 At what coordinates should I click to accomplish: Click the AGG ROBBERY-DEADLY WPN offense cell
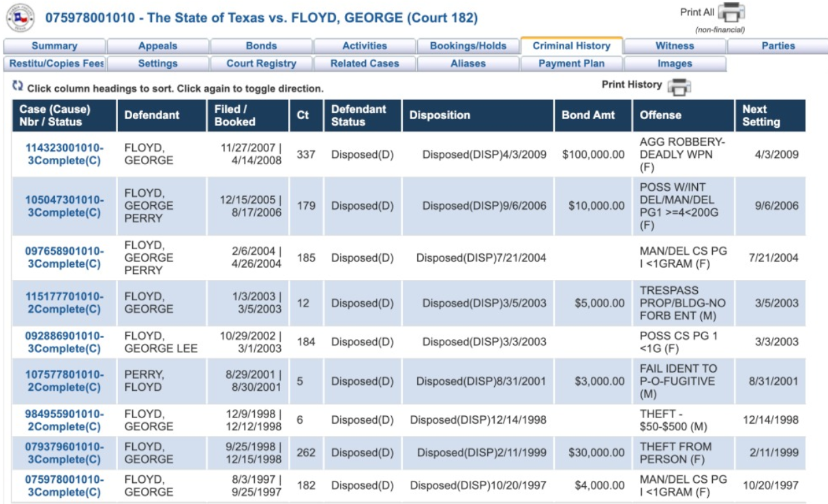click(x=683, y=155)
